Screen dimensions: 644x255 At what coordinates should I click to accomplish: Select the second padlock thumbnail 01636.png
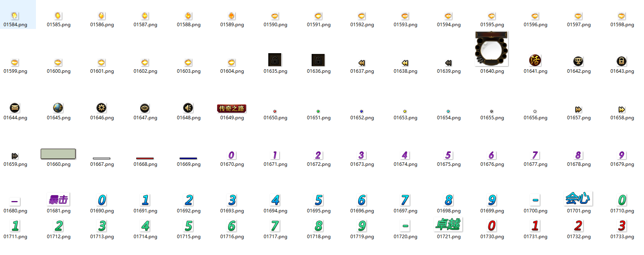point(318,60)
